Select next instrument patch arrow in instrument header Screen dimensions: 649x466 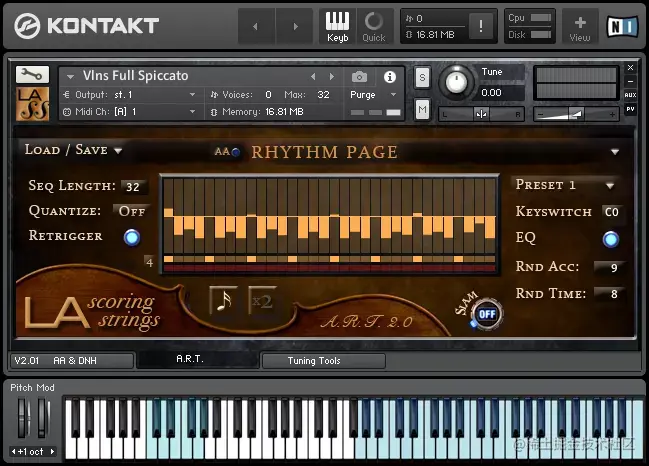[332, 77]
